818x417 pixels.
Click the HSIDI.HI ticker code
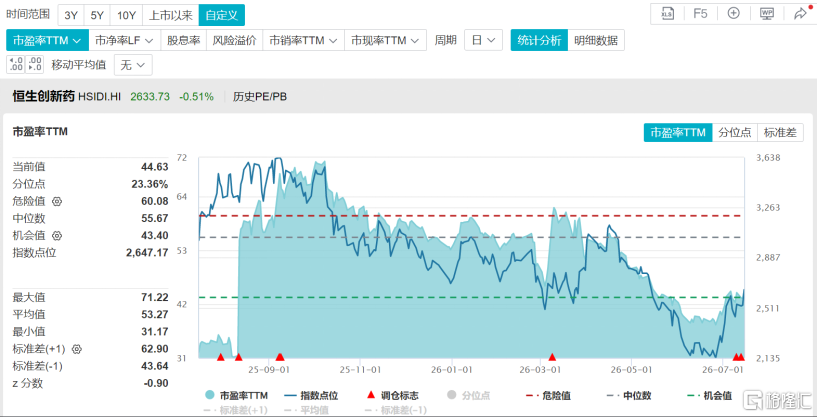click(100, 97)
